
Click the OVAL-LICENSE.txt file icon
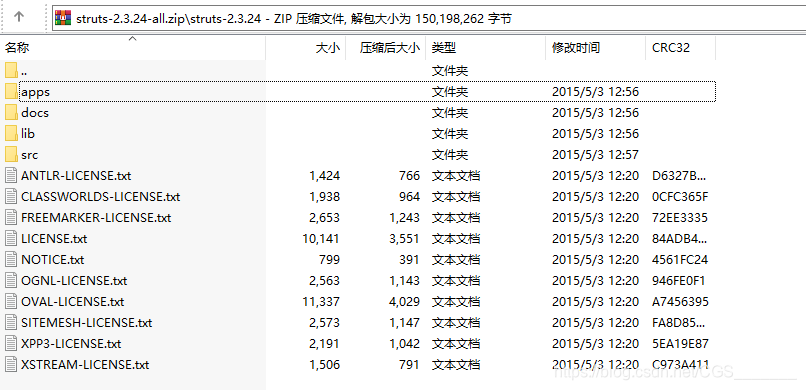click(11, 302)
